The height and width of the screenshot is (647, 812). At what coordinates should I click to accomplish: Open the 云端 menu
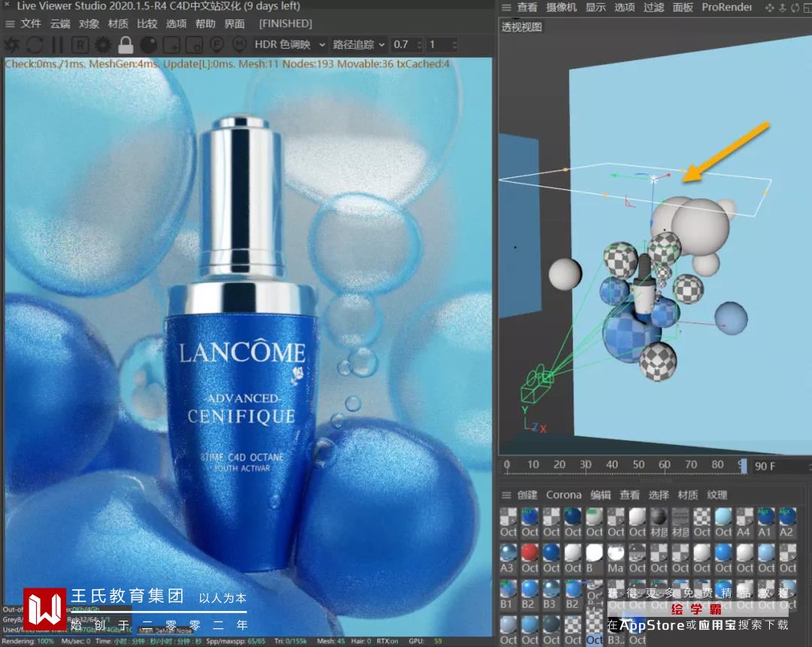tap(60, 24)
